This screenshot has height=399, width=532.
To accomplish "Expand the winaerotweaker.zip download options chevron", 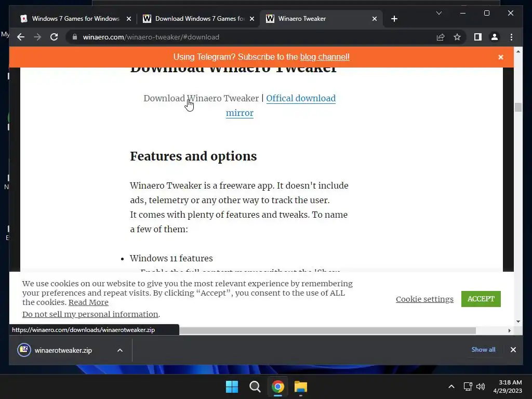I will [x=120, y=350].
